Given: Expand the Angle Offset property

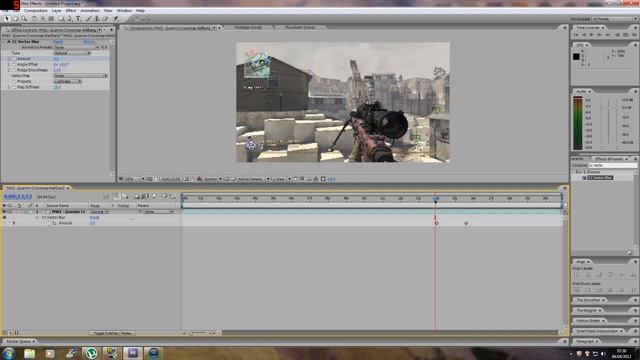Looking at the screenshot, I should point(9,64).
